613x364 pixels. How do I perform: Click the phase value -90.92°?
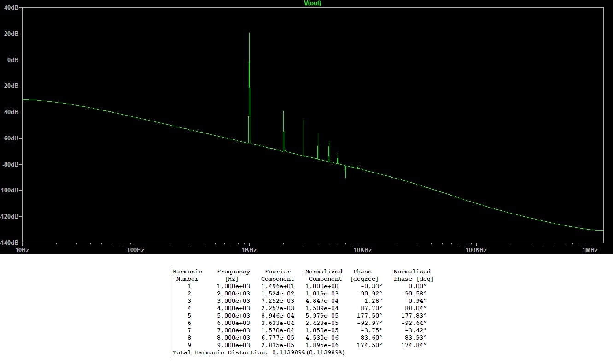point(369,294)
